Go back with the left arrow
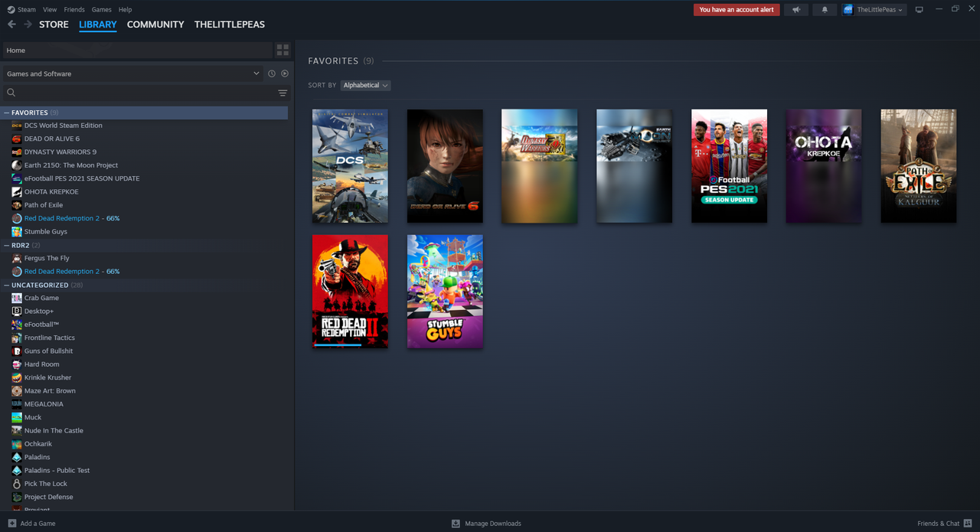Screen dimensions: 980x532 (x=11, y=24)
